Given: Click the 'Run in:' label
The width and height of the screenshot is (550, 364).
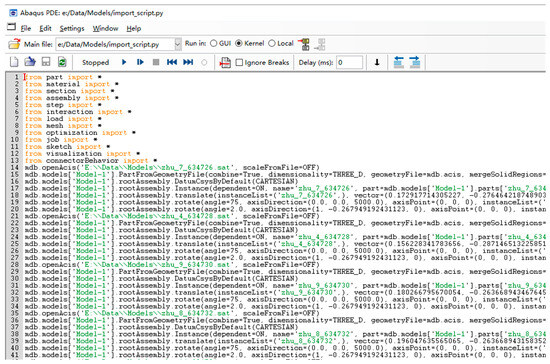Looking at the screenshot, I should [x=195, y=43].
